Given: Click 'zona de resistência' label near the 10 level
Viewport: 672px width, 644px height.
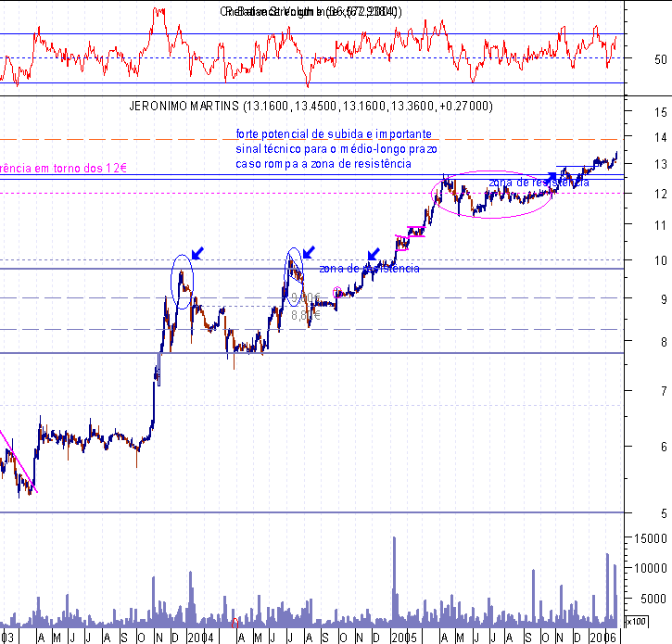Looking at the screenshot, I should tap(370, 269).
